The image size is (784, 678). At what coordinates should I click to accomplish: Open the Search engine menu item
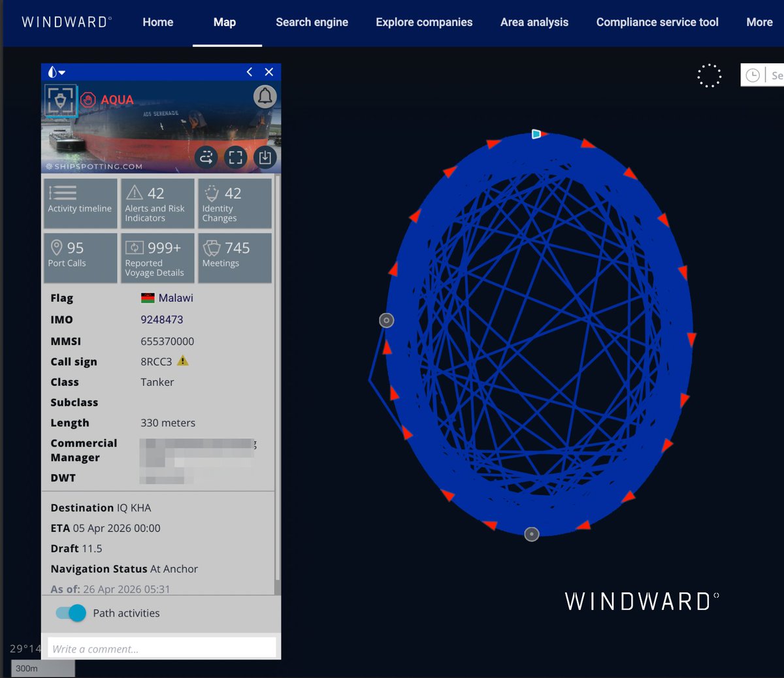pos(312,22)
